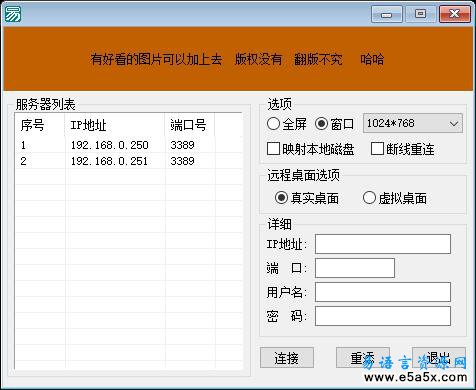Click the 连接 connect button
This screenshot has height=390, width=476.
click(x=287, y=358)
